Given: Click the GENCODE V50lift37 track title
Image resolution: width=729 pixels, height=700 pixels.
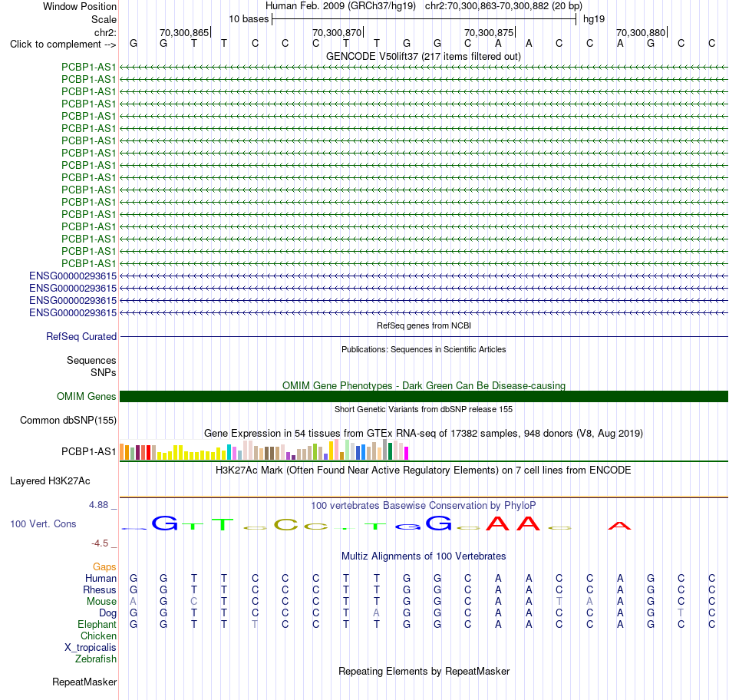Looking at the screenshot, I should pyautogui.click(x=424, y=56).
